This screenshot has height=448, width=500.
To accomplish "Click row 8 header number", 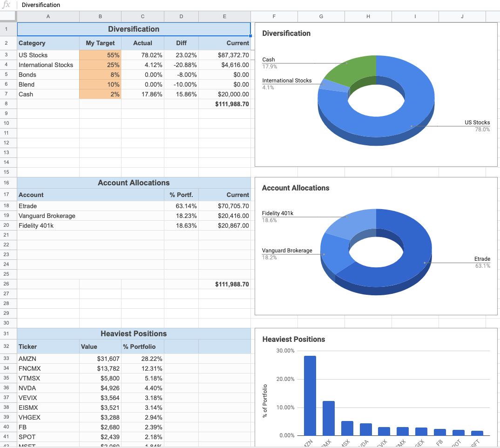I will pos(7,104).
